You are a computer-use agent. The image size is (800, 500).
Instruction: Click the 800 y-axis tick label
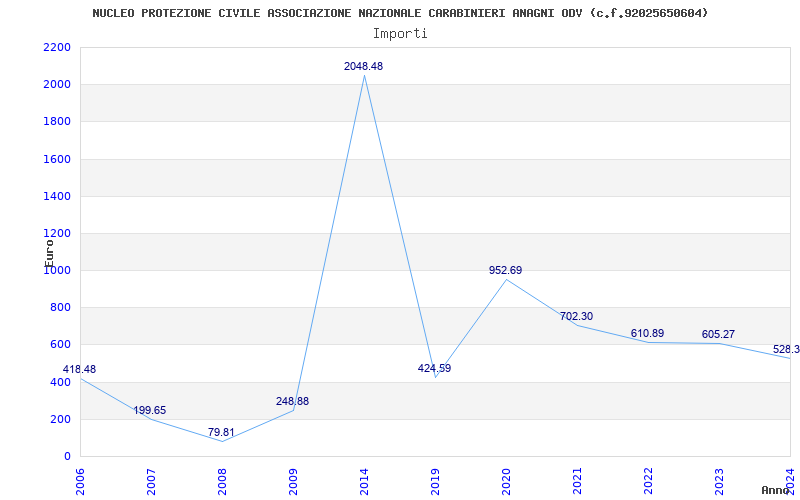pos(61,308)
